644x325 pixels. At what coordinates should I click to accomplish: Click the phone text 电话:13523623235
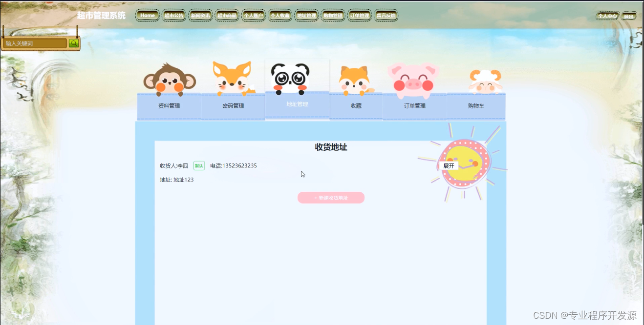point(234,166)
